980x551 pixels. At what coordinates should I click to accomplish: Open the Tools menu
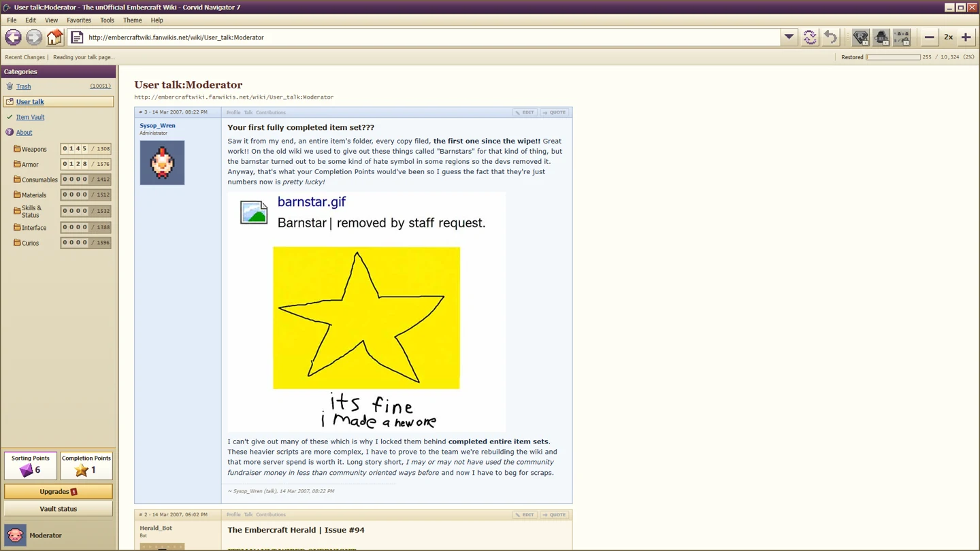pyautogui.click(x=107, y=20)
